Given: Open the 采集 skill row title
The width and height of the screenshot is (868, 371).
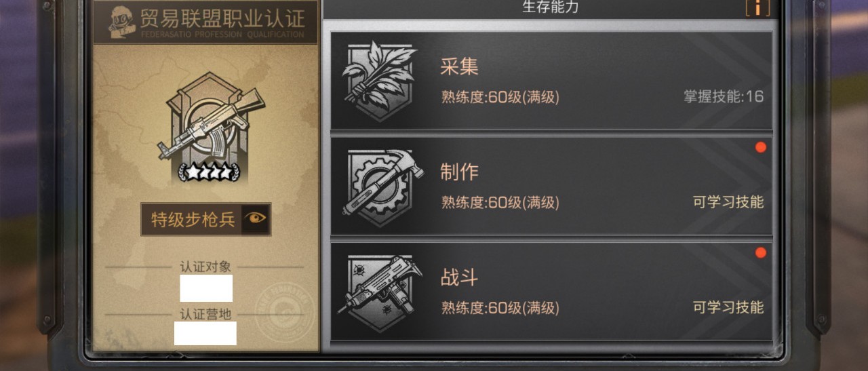Looking at the screenshot, I should (x=459, y=66).
